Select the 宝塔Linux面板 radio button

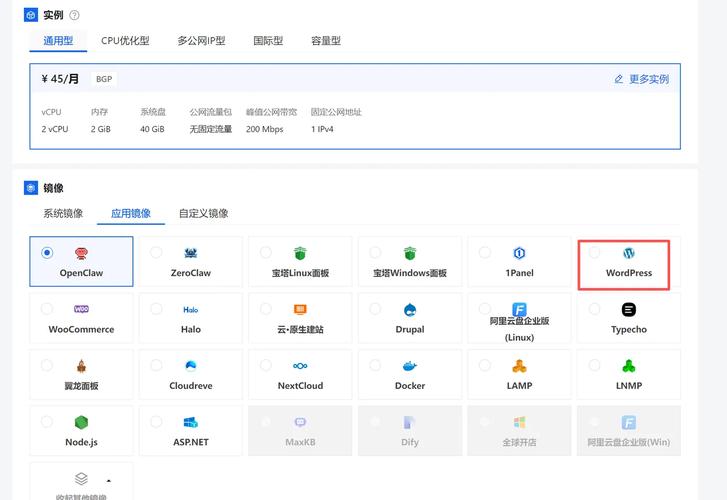[266, 252]
